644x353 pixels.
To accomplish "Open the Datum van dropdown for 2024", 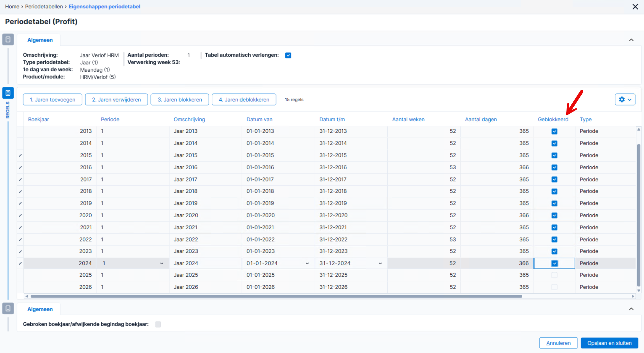I will (x=307, y=263).
